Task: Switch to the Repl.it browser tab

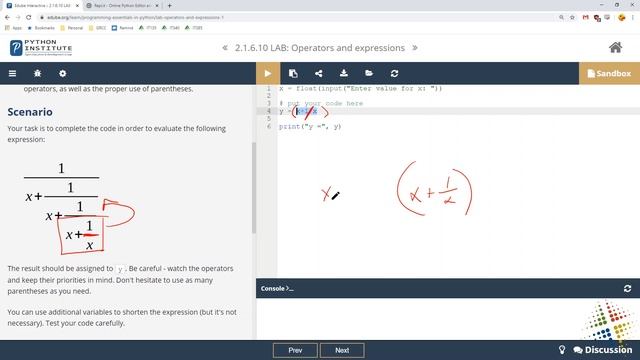Action: [x=122, y=6]
